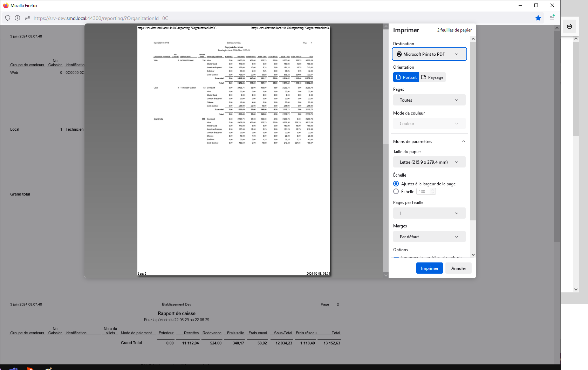Click the printer icon on the right toolbar
Viewport: 588px width, 370px height.
569,26
